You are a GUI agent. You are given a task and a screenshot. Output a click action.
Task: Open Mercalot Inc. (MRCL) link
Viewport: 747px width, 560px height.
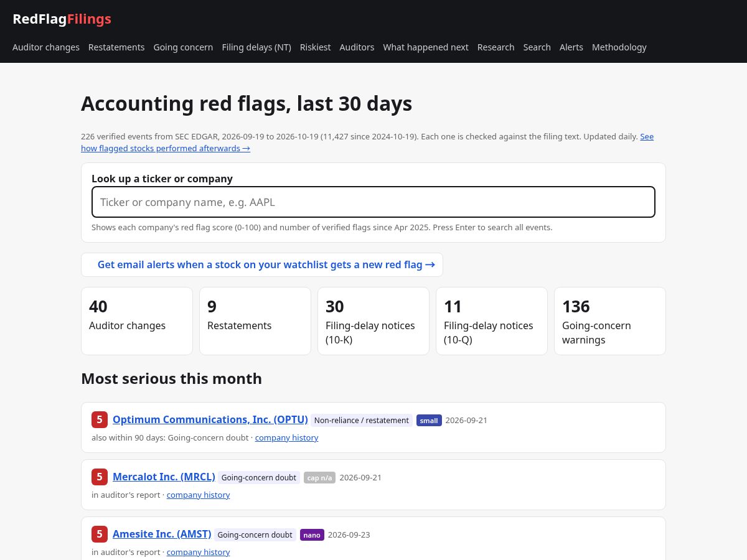164,477
